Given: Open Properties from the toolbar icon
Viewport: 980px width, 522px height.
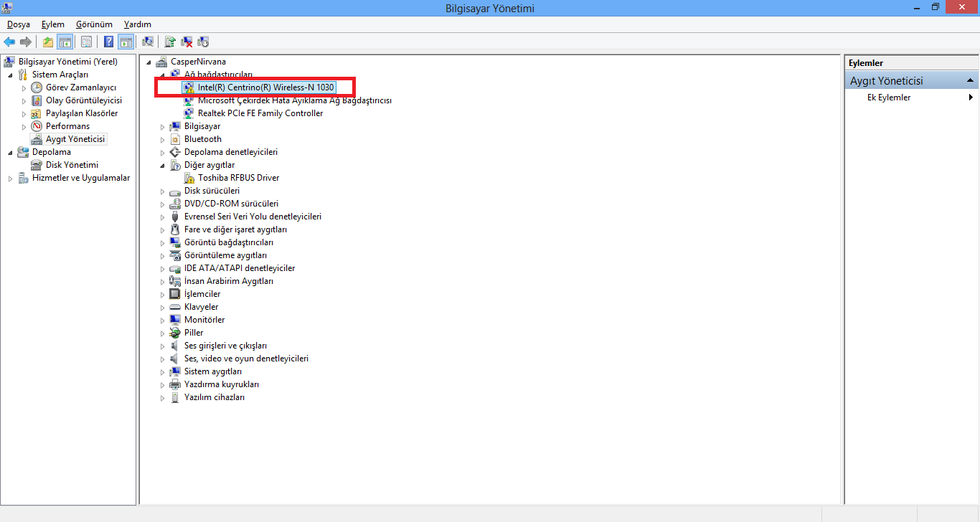Looking at the screenshot, I should pos(86,42).
